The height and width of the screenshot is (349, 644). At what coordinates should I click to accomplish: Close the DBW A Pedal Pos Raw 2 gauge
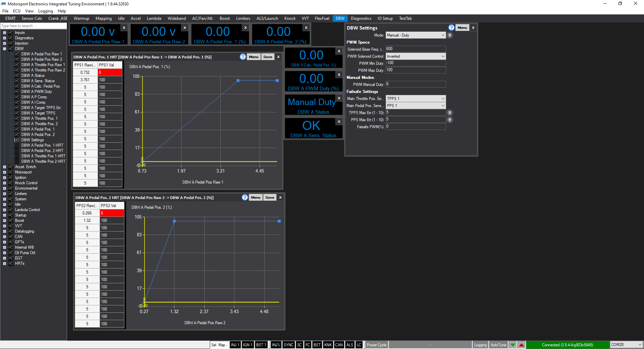[x=185, y=28]
